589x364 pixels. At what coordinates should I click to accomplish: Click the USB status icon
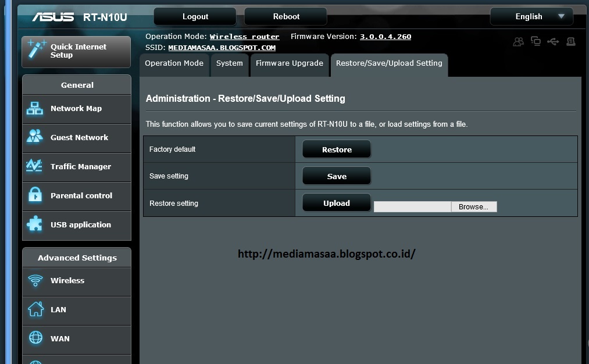point(553,41)
